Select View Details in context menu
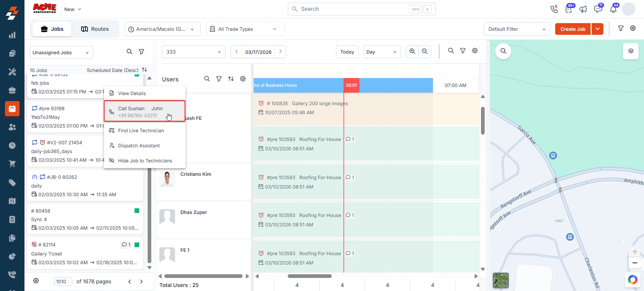This screenshot has width=644, height=291. (x=145, y=93)
